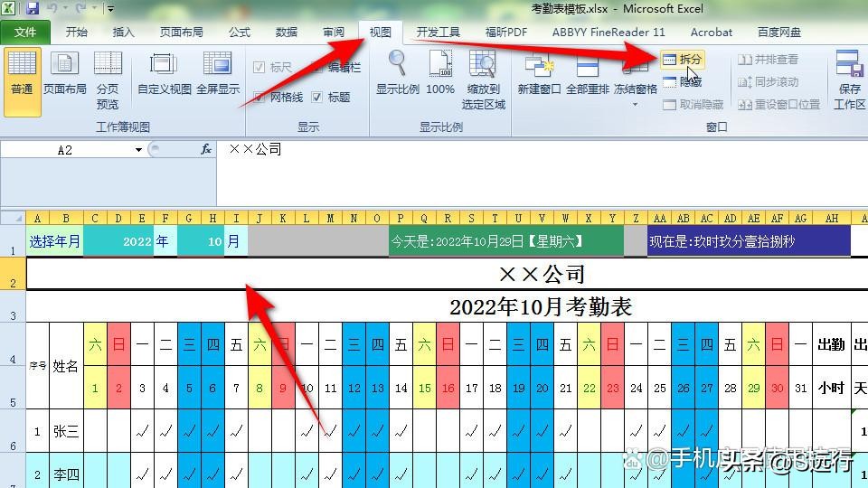Switch to Full Screen (全屏显示)

point(218,73)
